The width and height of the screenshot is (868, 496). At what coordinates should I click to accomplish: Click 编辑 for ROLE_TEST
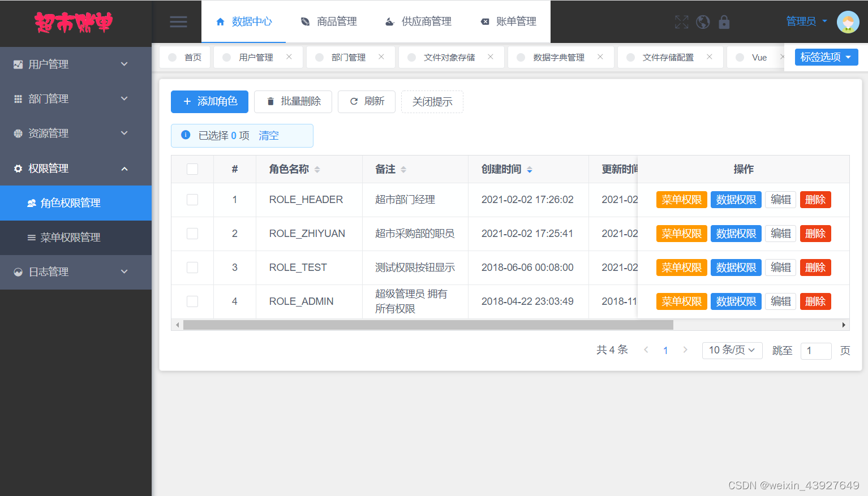[x=781, y=268]
